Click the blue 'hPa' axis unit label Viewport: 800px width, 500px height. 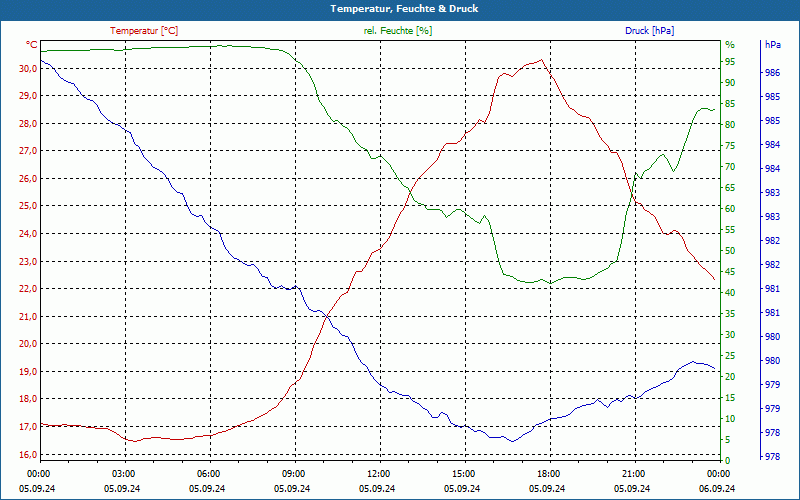pyautogui.click(x=773, y=45)
